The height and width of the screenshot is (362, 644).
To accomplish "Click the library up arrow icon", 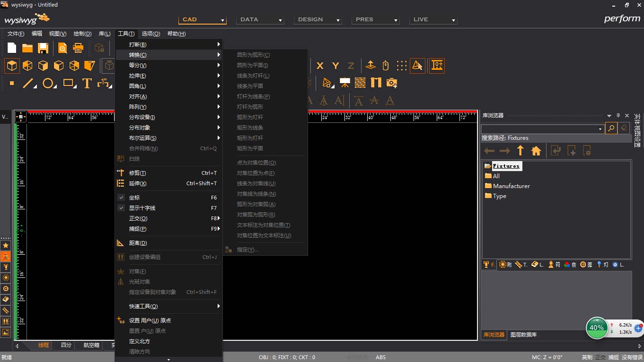I will click(x=520, y=151).
